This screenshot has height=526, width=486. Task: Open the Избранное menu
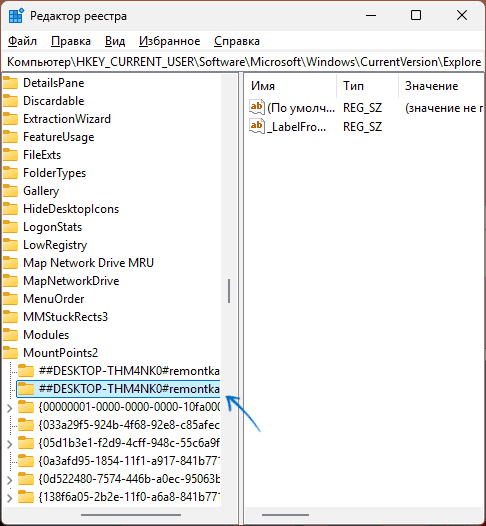169,41
